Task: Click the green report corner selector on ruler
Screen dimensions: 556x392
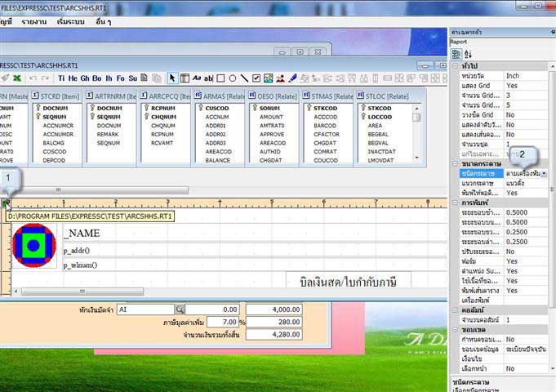Action: [x=6, y=203]
